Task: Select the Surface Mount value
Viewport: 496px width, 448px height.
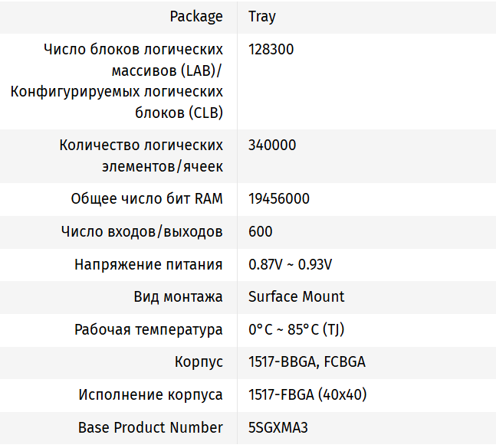Action: click(x=297, y=296)
